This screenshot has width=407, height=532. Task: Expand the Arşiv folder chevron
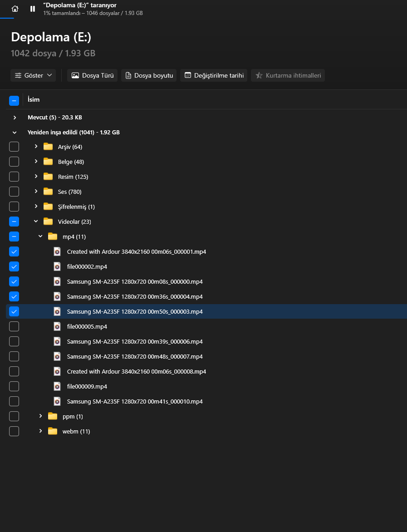[x=36, y=146]
